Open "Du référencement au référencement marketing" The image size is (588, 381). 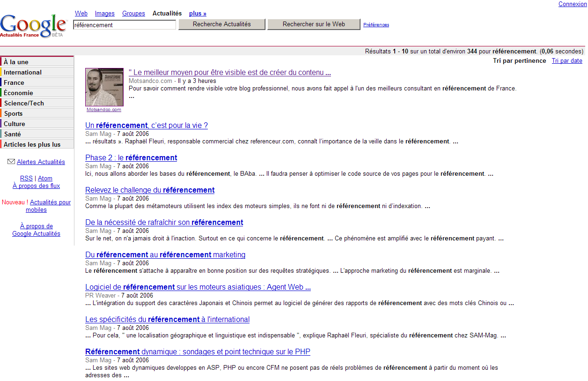coord(165,255)
